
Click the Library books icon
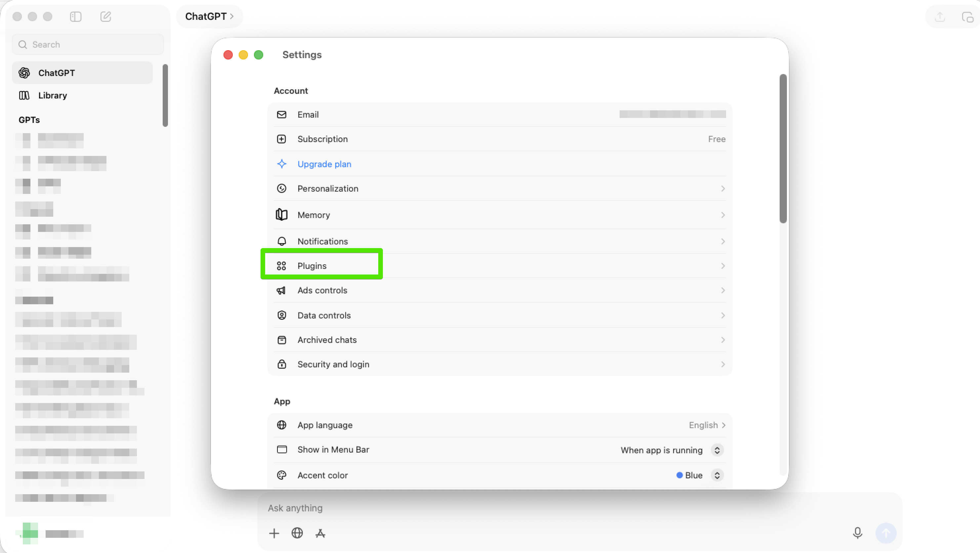24,95
